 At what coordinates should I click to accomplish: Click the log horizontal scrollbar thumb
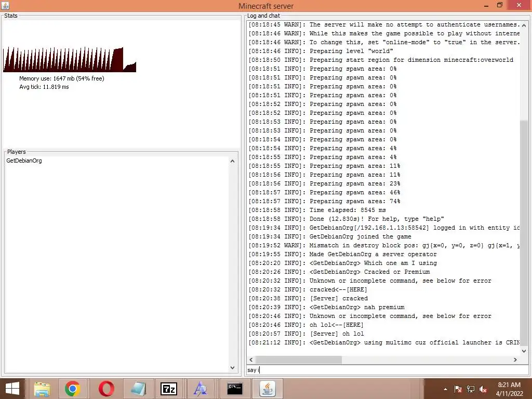pyautogui.click(x=299, y=360)
